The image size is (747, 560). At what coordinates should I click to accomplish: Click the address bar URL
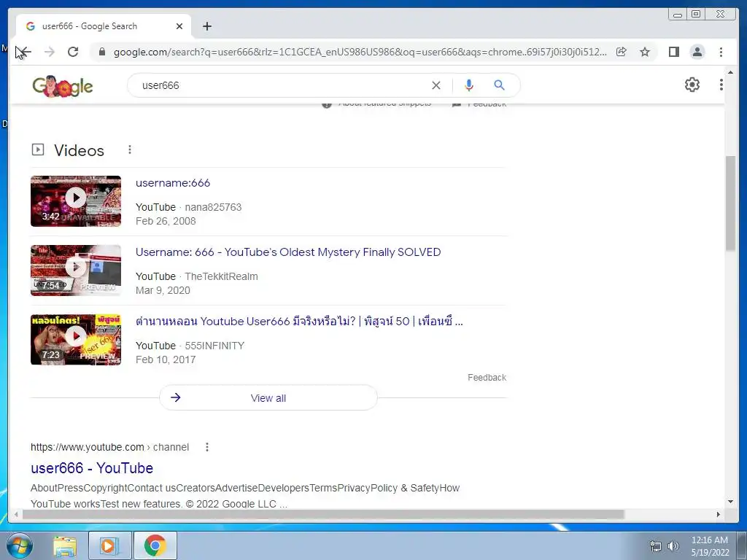pyautogui.click(x=360, y=52)
